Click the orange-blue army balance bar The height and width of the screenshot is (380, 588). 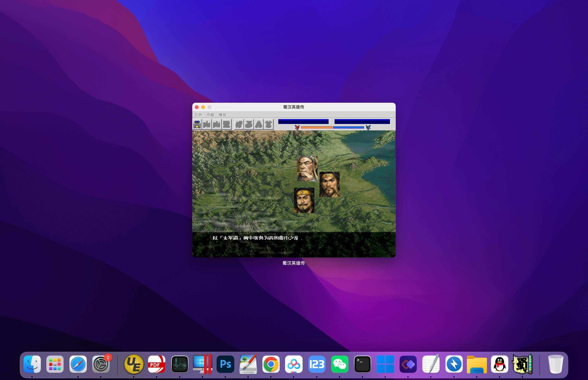pos(333,127)
